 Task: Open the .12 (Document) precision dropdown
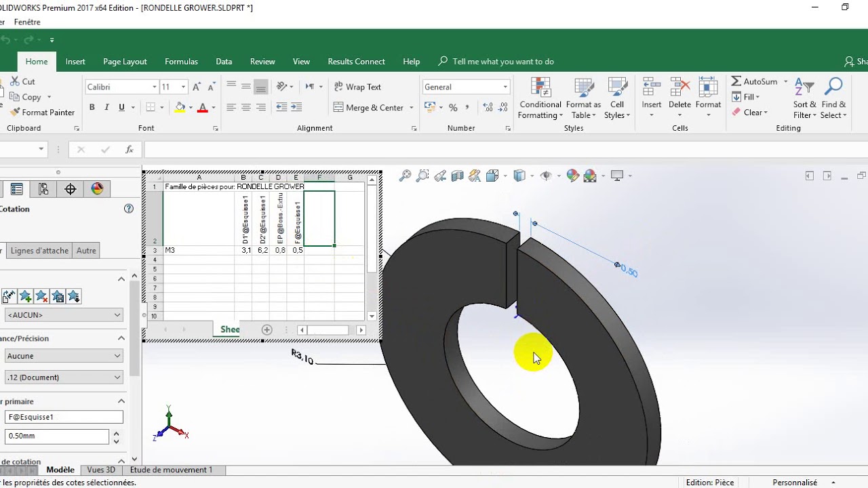tap(64, 378)
